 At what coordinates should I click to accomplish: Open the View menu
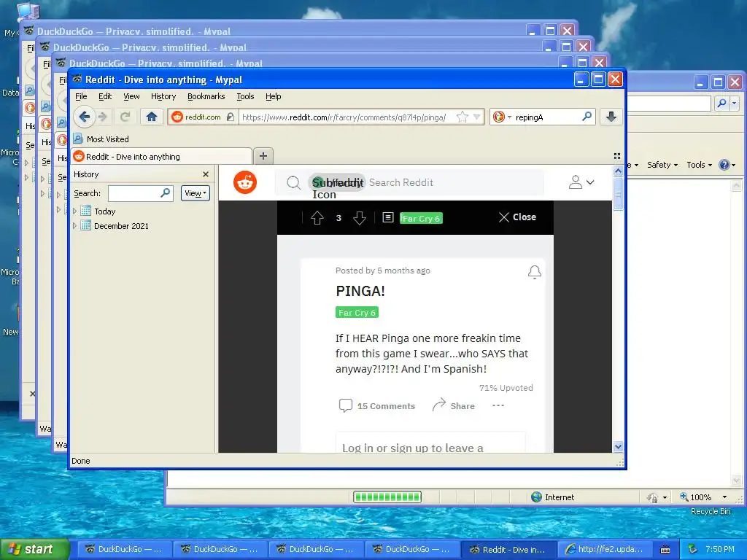point(131,96)
